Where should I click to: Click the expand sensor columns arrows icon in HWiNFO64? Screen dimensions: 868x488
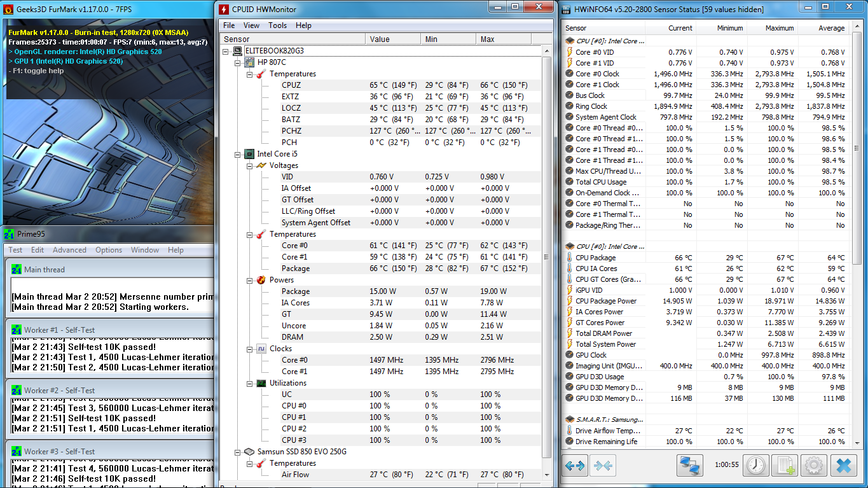[574, 466]
